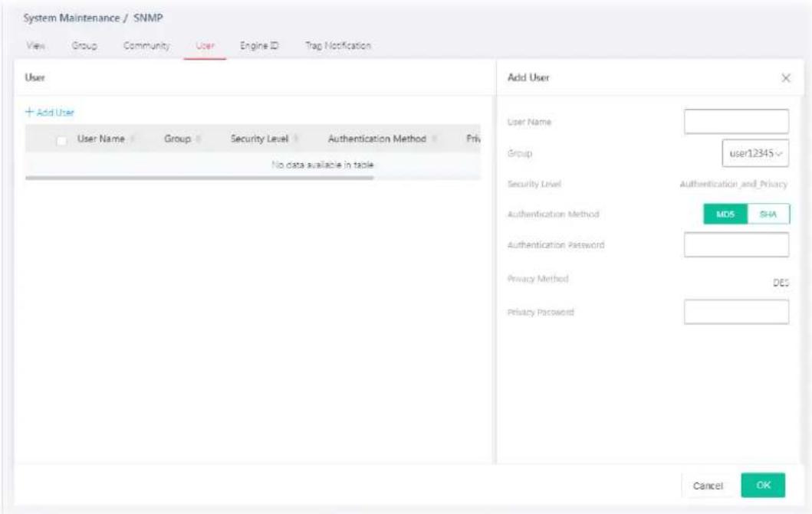The image size is (812, 514).
Task: Click 'No data available in table' text
Action: pos(322,165)
